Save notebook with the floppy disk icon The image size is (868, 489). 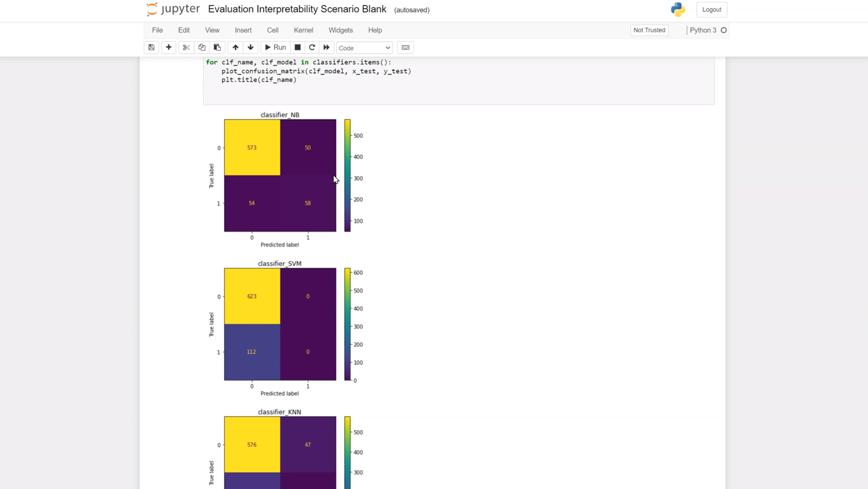[x=151, y=47]
